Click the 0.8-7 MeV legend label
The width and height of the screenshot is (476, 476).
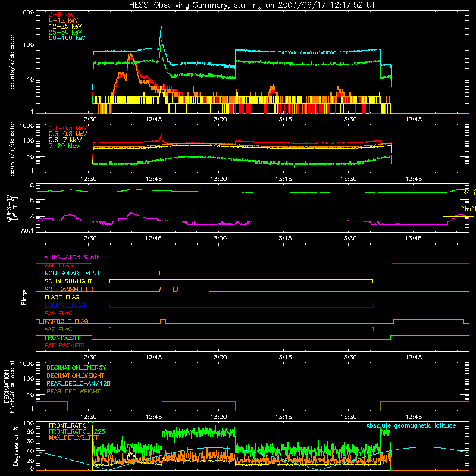tap(65, 140)
